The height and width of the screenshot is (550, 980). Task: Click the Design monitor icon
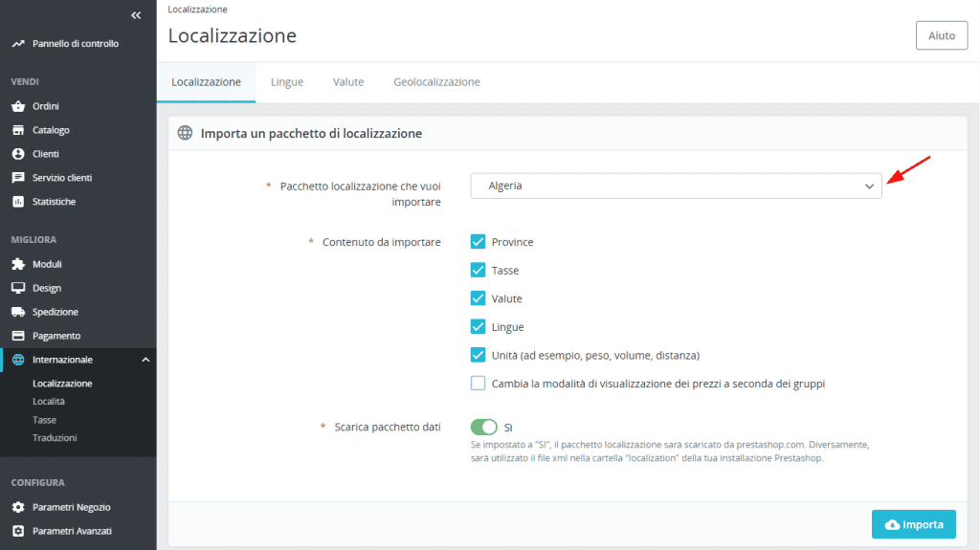tap(18, 288)
